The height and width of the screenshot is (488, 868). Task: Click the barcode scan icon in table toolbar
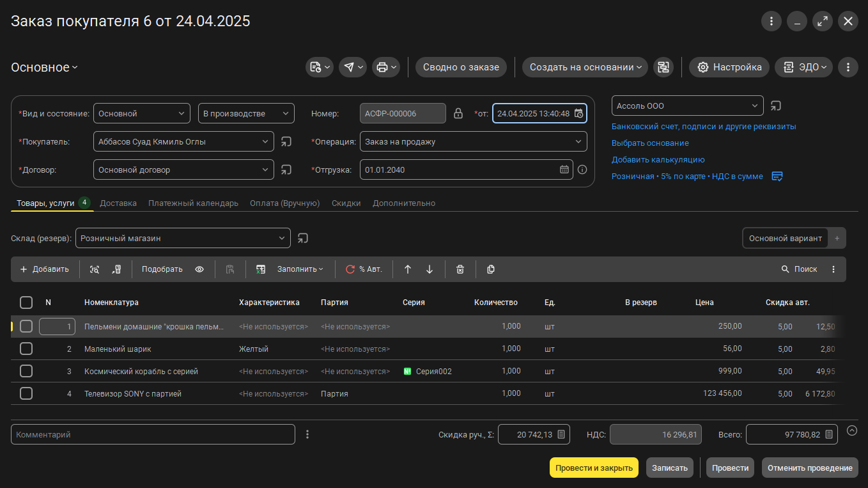[x=95, y=269]
